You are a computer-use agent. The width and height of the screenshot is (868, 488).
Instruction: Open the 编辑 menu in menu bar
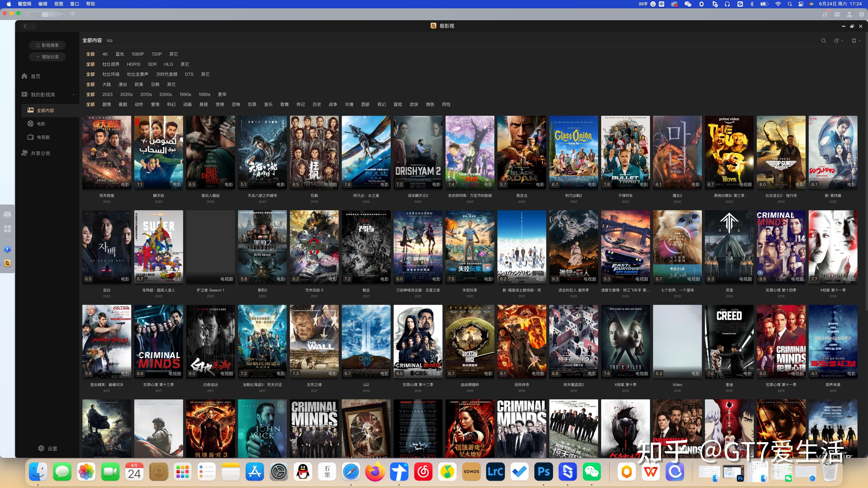(x=43, y=4)
